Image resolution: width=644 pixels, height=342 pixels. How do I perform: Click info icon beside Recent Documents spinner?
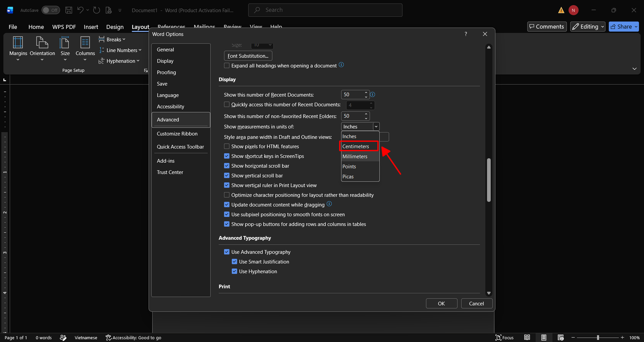tap(372, 94)
